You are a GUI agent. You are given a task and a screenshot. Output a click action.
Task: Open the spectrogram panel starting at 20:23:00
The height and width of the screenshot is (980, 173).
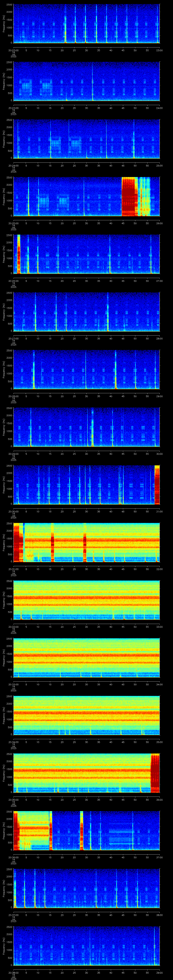(x=86, y=81)
